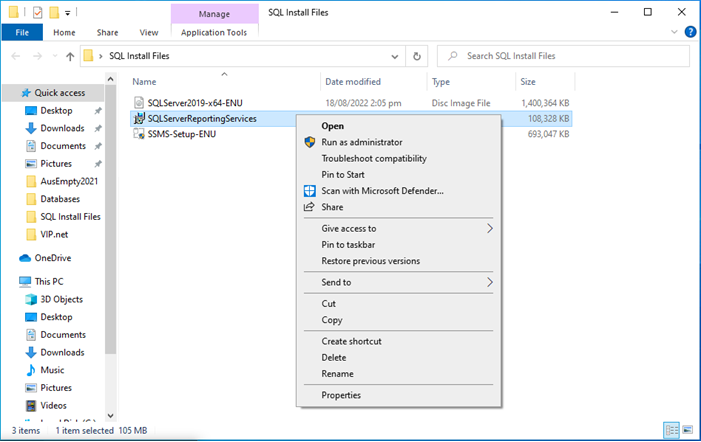This screenshot has height=442, width=701.
Task: Click the New folder icon in title bar
Action: tap(54, 12)
